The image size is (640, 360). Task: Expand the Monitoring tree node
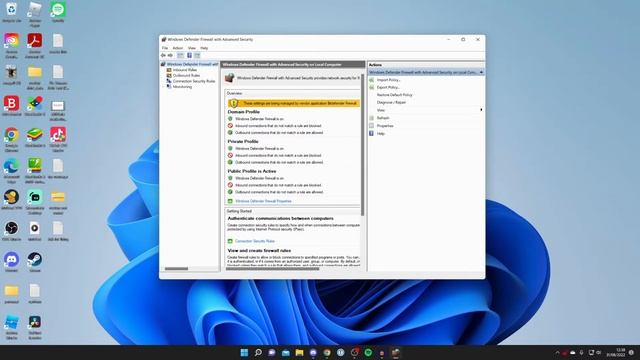click(164, 87)
